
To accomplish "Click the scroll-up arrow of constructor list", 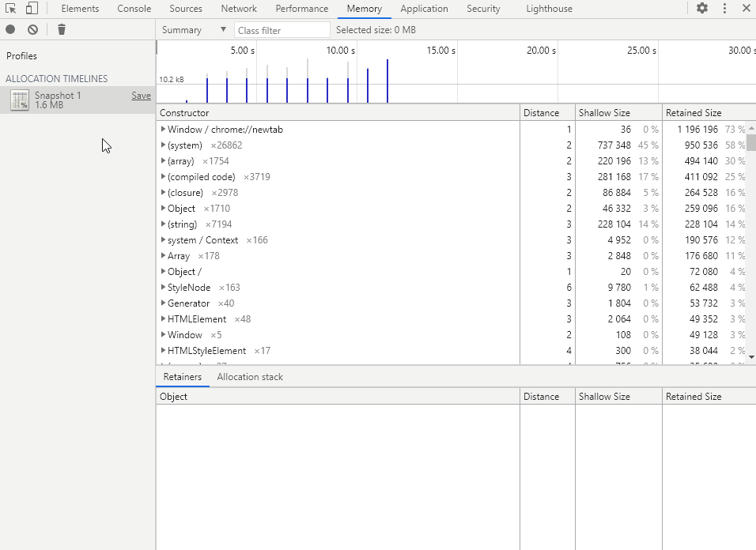I will 751,128.
